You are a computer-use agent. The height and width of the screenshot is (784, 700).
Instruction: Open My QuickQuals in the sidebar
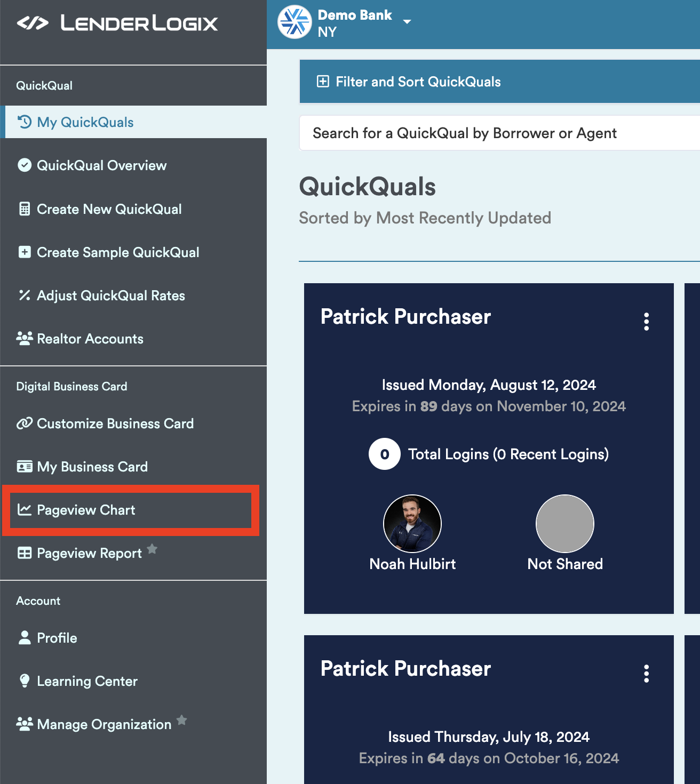(133, 122)
